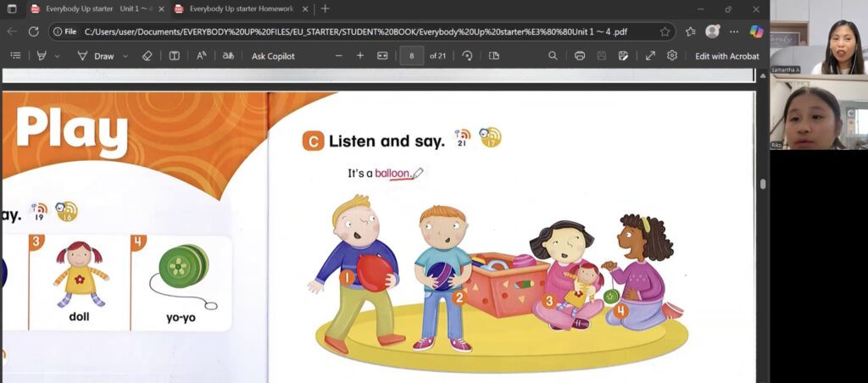The width and height of the screenshot is (868, 383).
Task: Click the Read aloud icon
Action: 201,56
